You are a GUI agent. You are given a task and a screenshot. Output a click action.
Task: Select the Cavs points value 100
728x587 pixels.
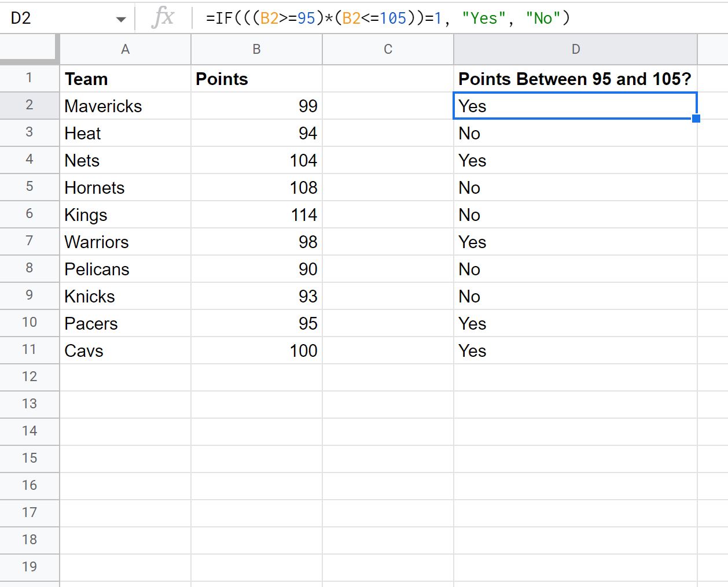256,350
